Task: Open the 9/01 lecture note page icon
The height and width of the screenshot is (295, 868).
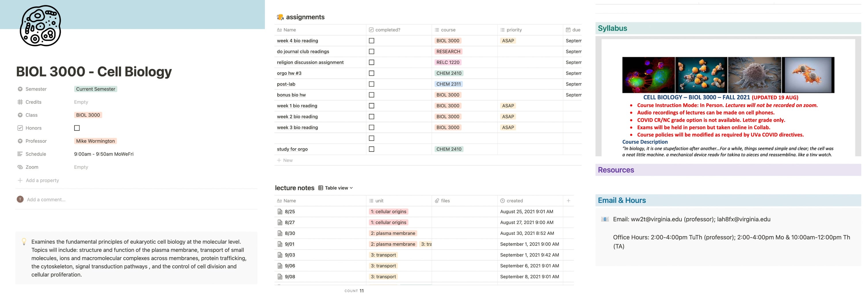Action: coord(280,244)
